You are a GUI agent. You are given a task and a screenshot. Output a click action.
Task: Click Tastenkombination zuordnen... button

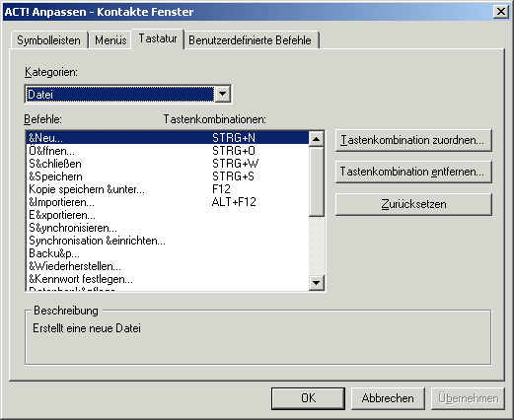coord(413,140)
